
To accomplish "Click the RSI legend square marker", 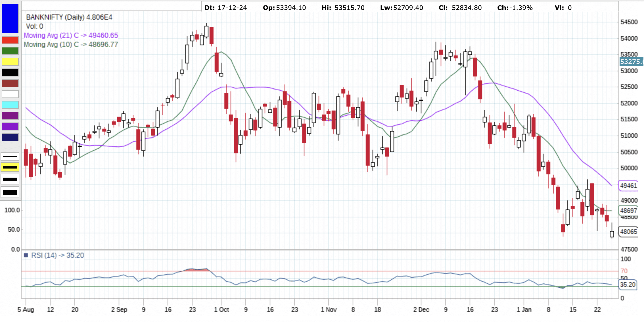I will coord(26,255).
